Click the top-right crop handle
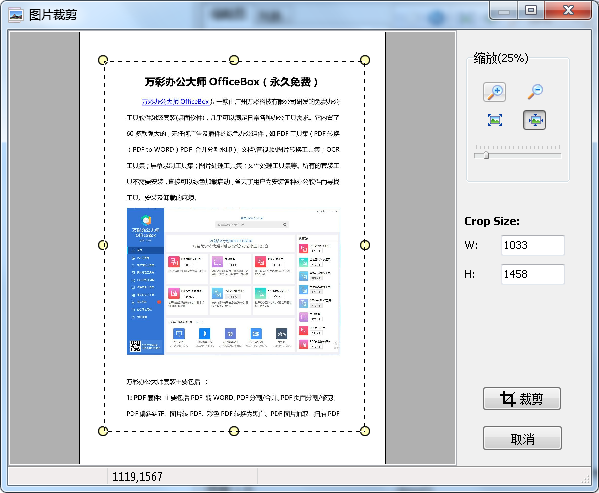This screenshot has height=493, width=599. tap(365, 60)
